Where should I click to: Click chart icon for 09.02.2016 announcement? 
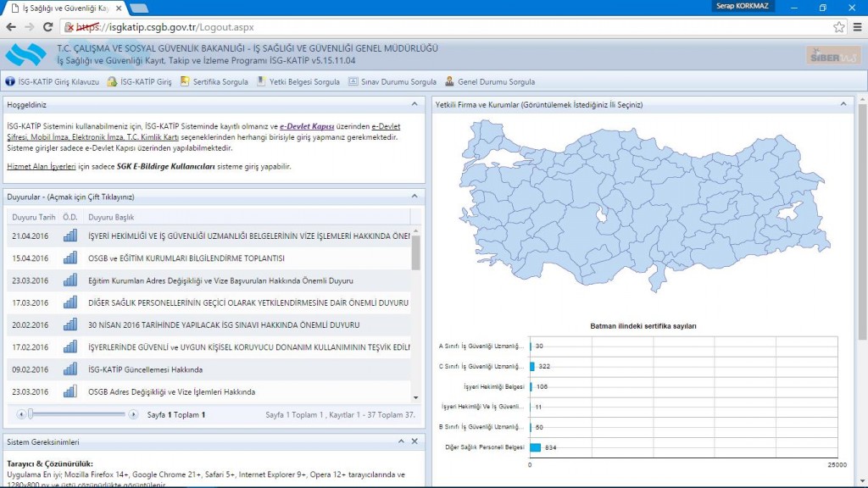70,369
